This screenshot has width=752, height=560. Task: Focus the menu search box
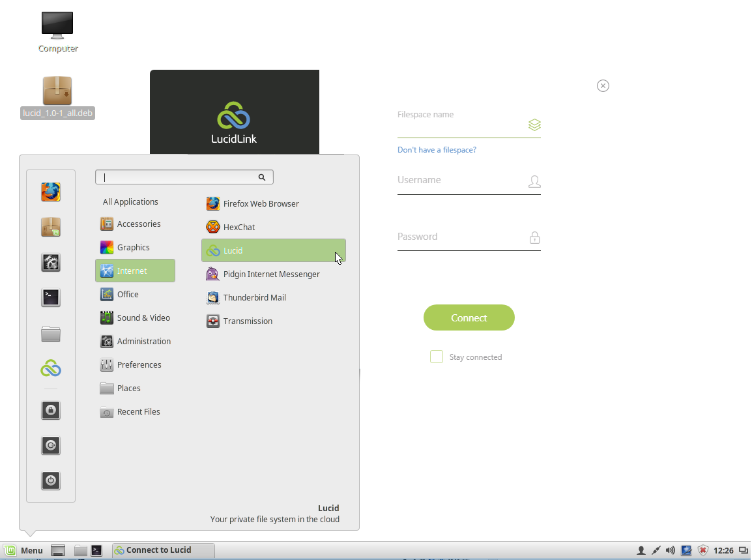tap(184, 177)
